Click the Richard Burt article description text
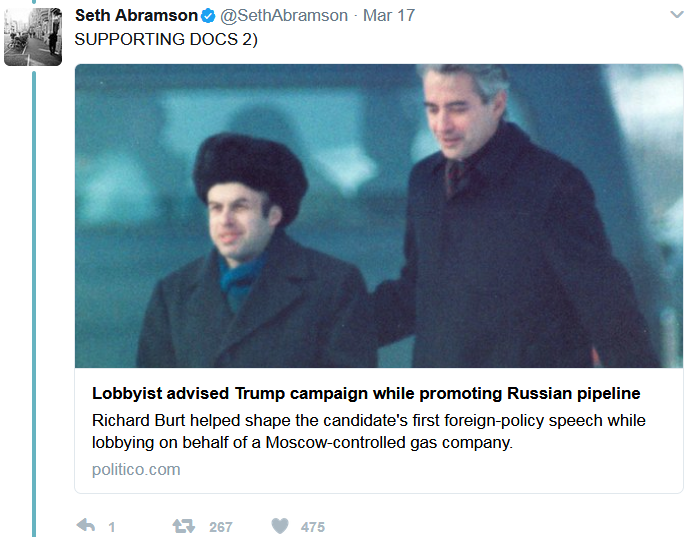This screenshot has width=700, height=537. [x=368, y=431]
